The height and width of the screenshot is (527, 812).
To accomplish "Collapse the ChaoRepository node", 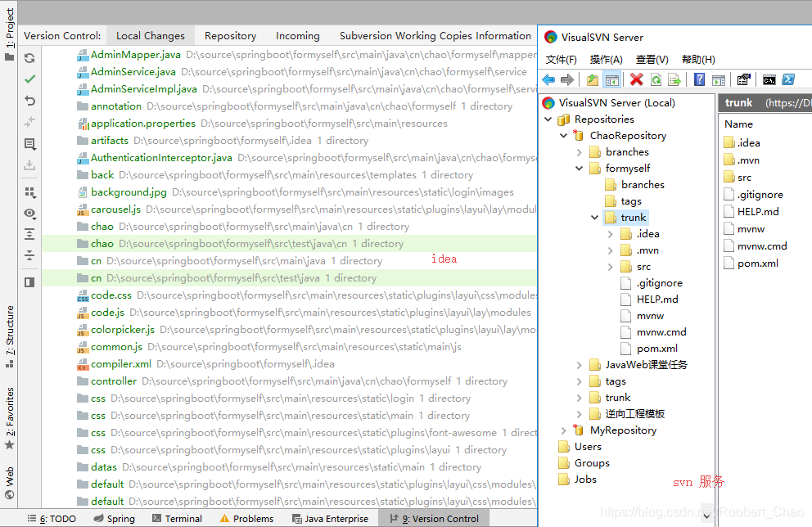I will point(563,136).
